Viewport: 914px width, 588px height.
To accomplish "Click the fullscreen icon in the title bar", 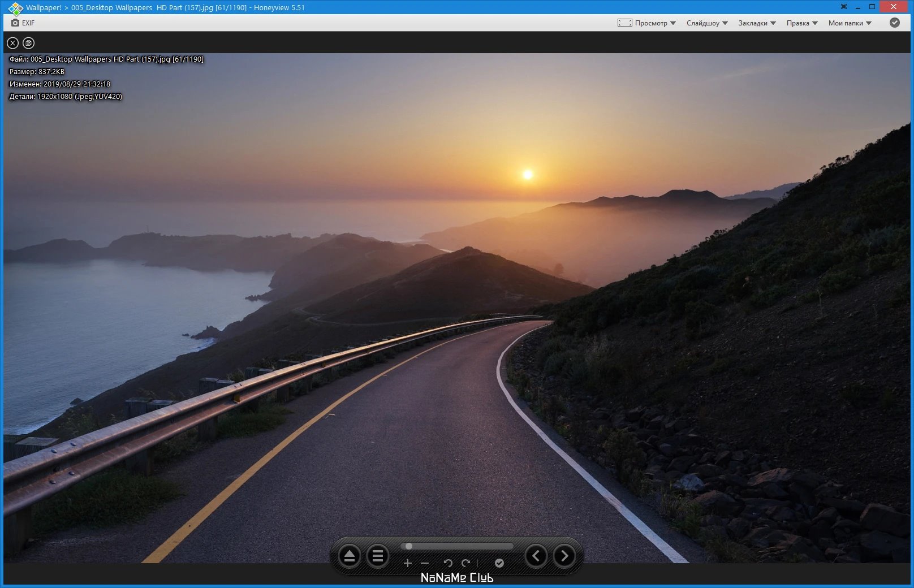I will pos(844,7).
